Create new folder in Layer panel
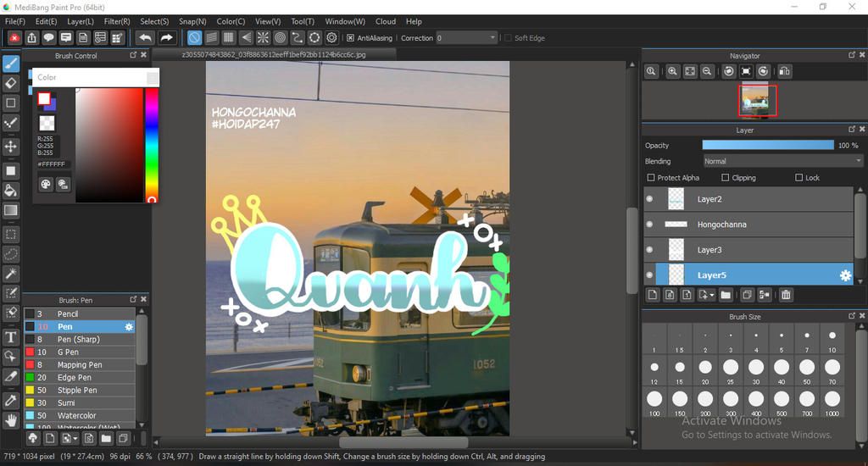Screen dimensions: 868x466 click(726, 295)
